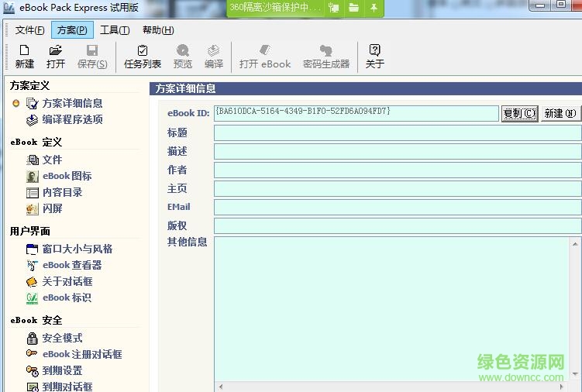Select 编译程序选项 text in sidebar

click(x=72, y=119)
